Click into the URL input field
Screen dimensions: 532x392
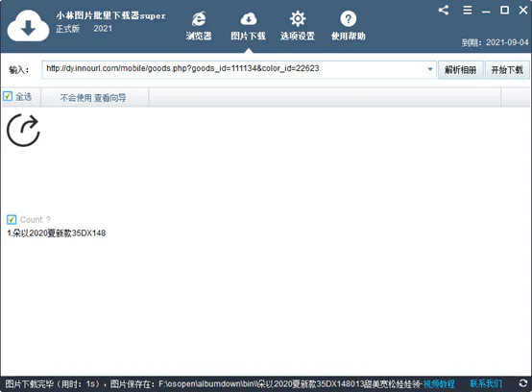coord(234,69)
